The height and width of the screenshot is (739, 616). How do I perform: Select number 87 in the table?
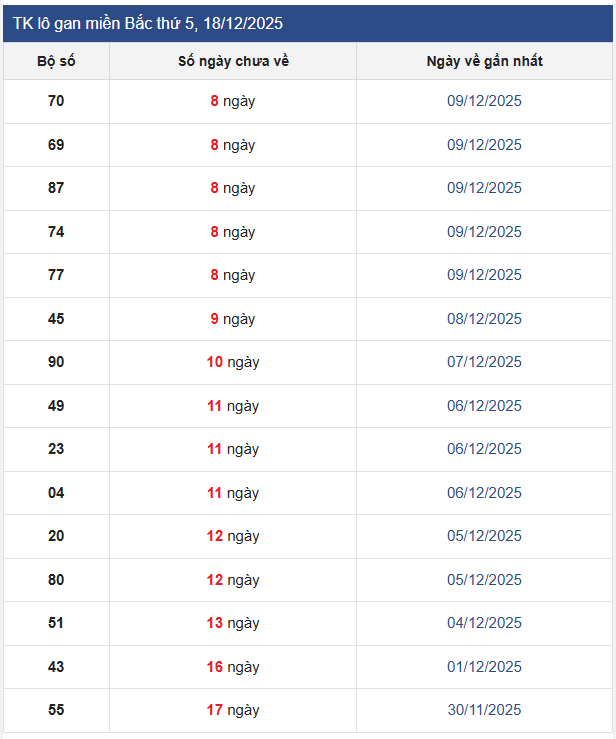56,188
